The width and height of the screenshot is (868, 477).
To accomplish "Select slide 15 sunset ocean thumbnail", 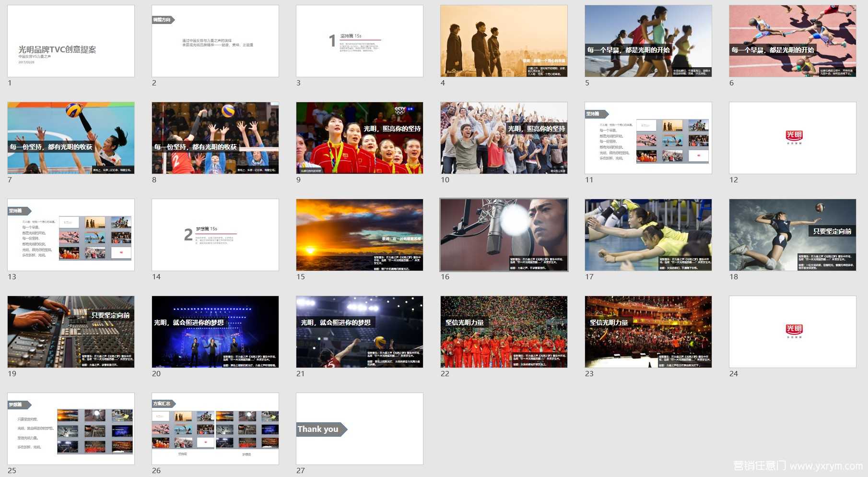I will 360,235.
